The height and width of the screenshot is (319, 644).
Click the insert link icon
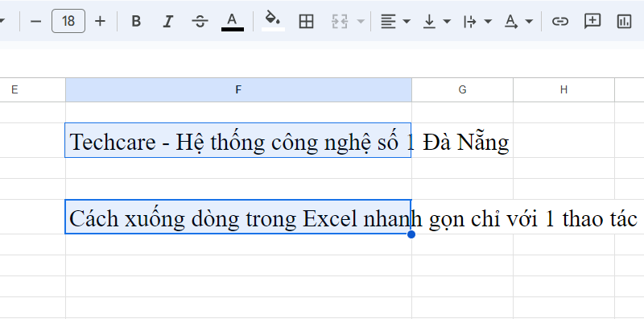pos(559,21)
